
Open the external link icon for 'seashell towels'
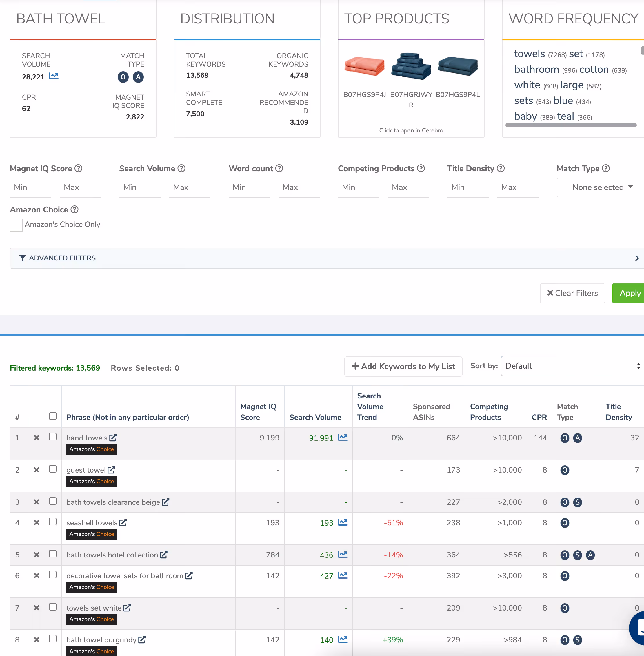[123, 522]
